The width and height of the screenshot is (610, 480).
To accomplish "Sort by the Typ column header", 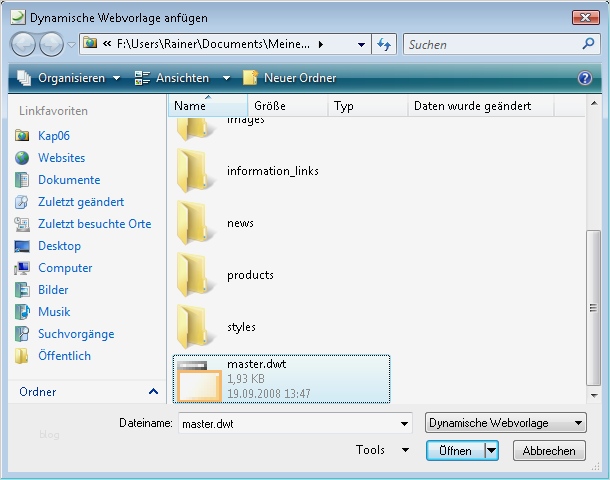I will pos(368,105).
